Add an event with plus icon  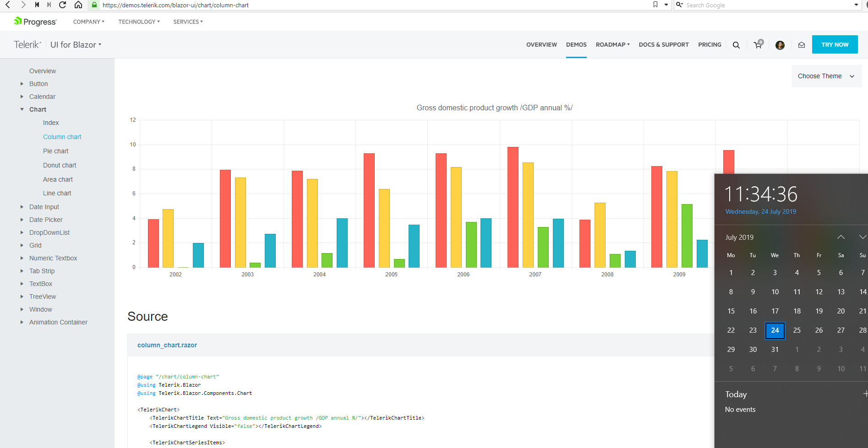coord(865,394)
